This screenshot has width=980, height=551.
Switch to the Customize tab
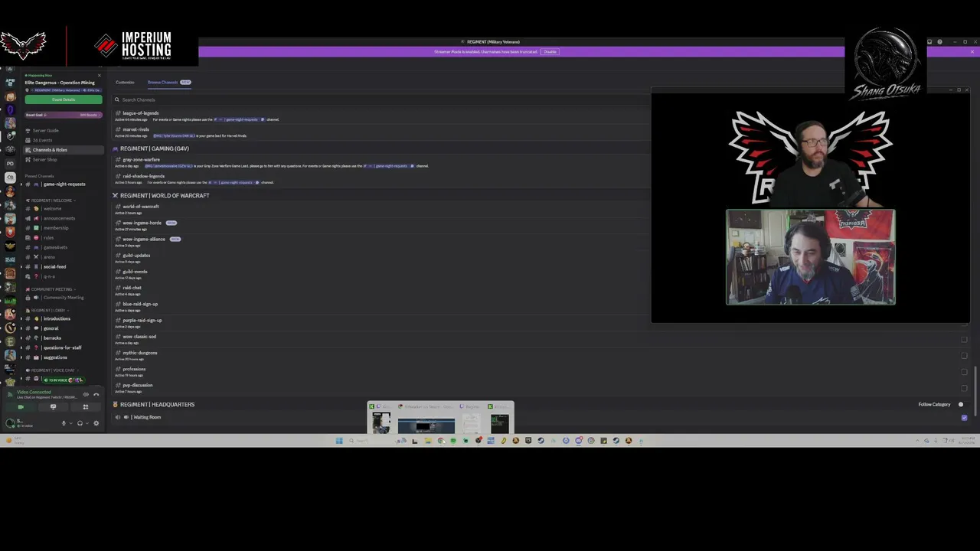[125, 82]
